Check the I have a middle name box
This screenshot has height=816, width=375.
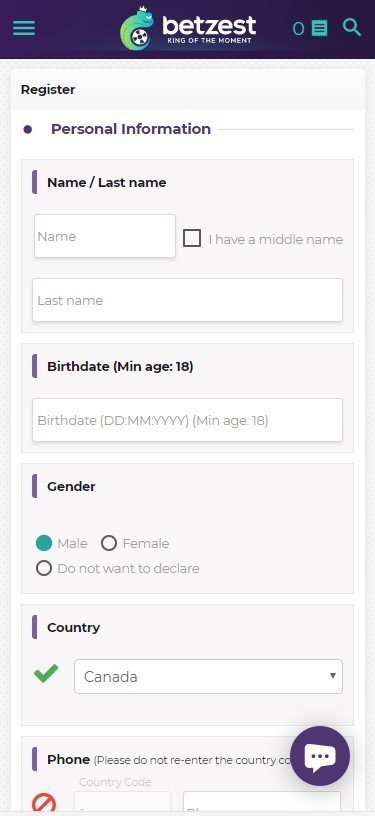(192, 238)
